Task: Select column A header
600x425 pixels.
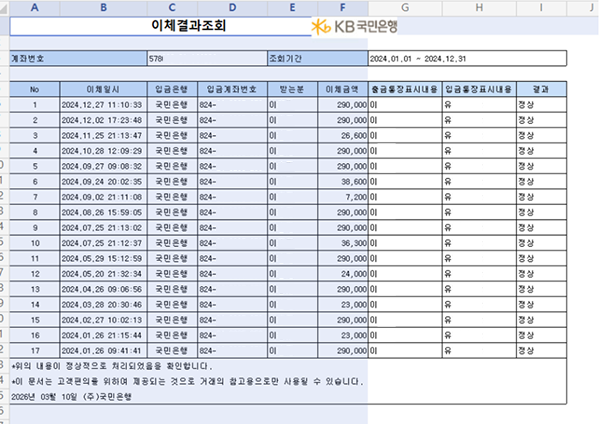Action: [34, 8]
